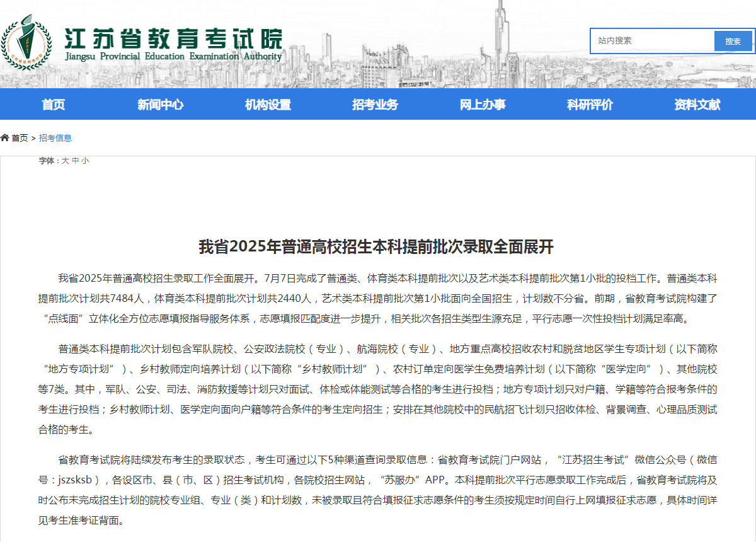This screenshot has height=542, width=756.
Task: Set font size to 中
Action: click(x=76, y=161)
